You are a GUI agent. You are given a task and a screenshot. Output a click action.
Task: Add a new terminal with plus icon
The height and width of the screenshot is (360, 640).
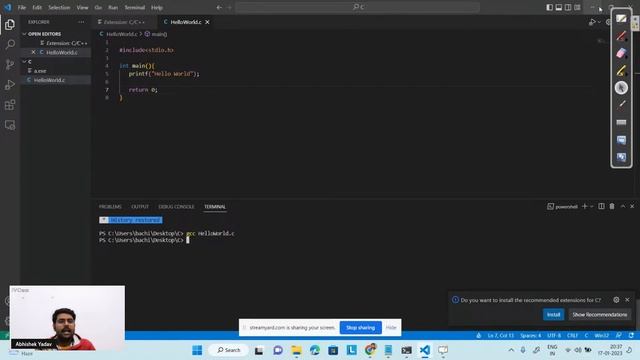coord(584,207)
